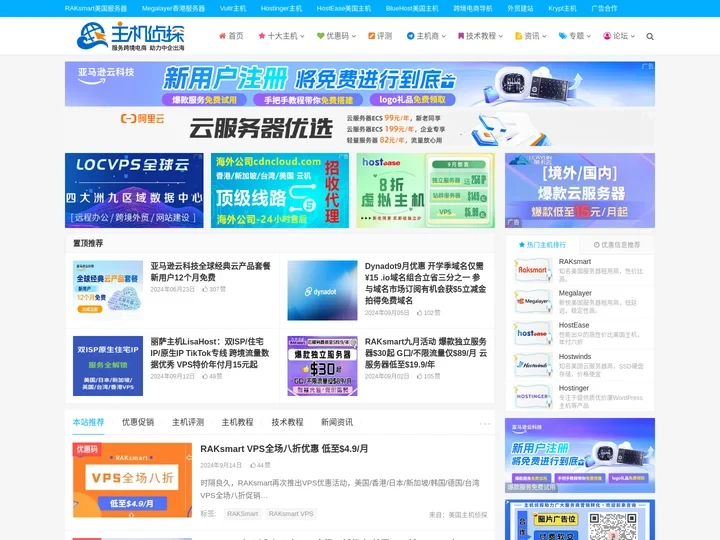The height and width of the screenshot is (540, 720).
Task: Click the RAKsmart VPS tag label
Action: pos(291,514)
